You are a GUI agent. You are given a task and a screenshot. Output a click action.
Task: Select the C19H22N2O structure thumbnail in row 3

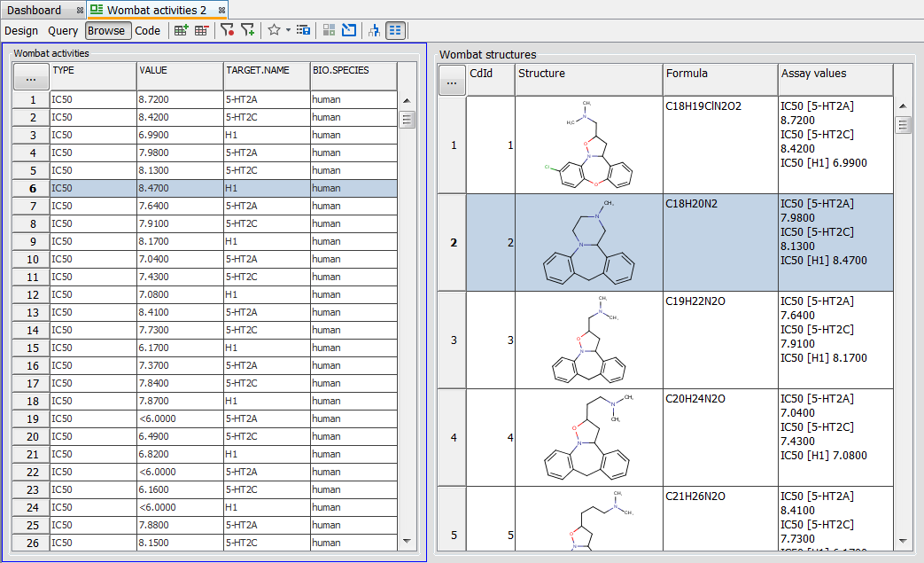click(588, 340)
